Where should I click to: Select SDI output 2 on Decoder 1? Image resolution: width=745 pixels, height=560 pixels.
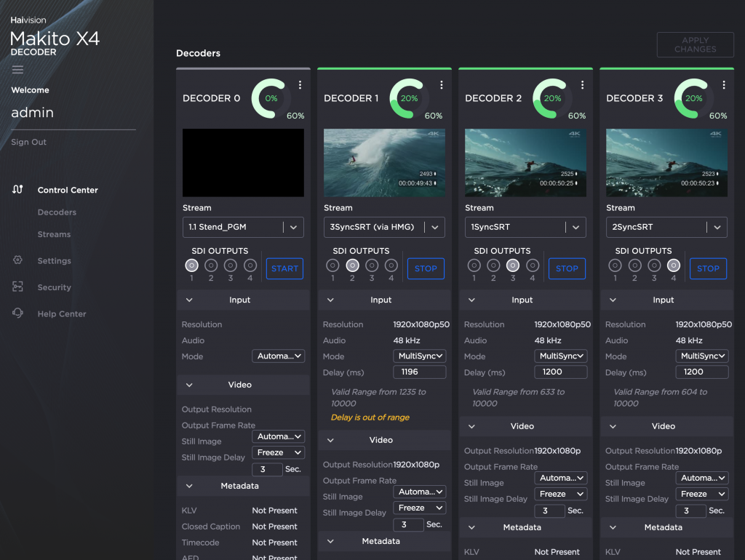(x=352, y=265)
